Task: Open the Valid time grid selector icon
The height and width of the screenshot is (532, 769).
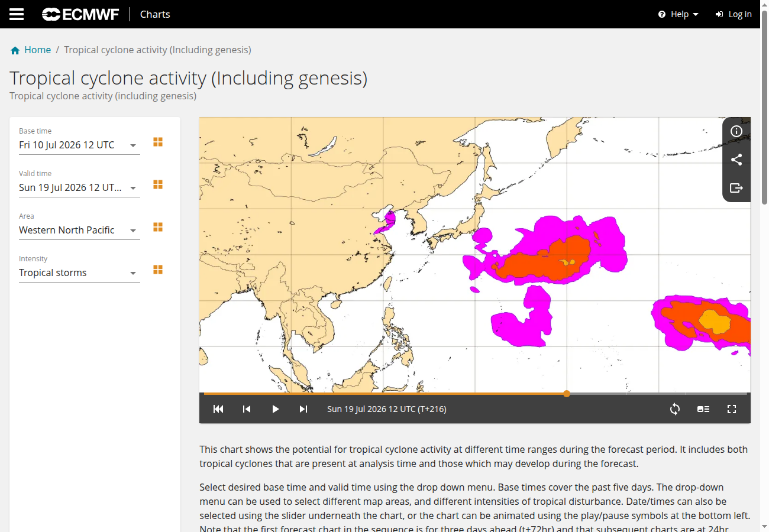Action: coord(158,184)
